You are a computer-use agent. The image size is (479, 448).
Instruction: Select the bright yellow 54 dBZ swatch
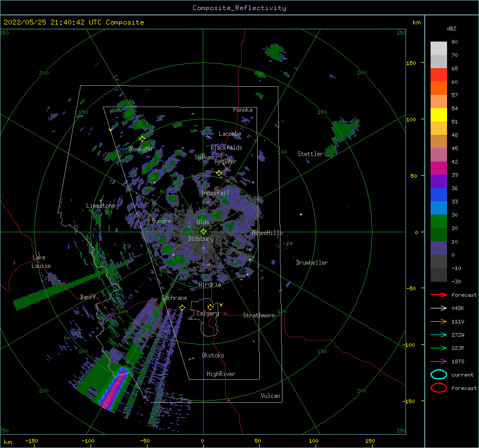439,115
